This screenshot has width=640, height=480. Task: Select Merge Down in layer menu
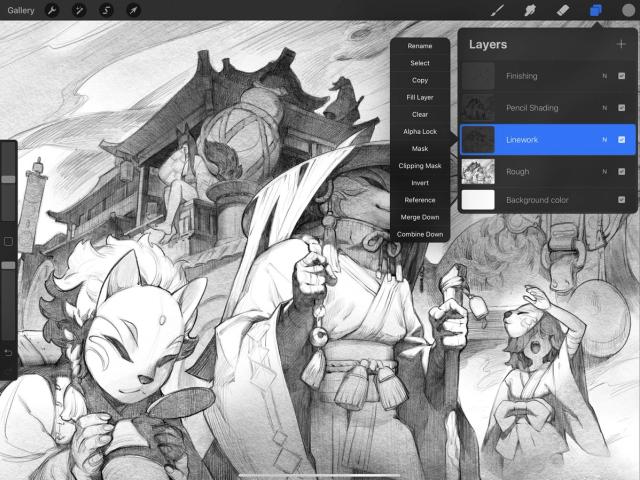click(x=420, y=217)
